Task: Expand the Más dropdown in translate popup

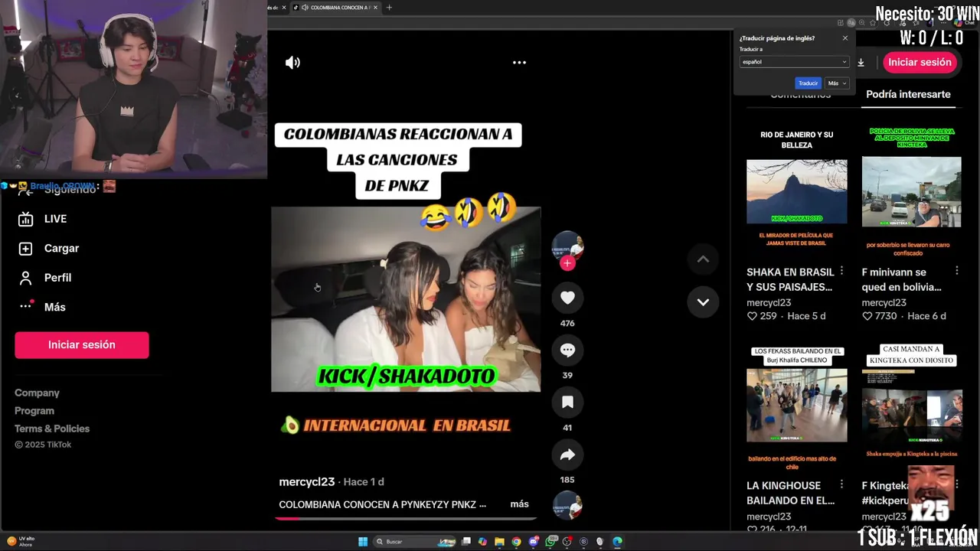Action: 838,83
